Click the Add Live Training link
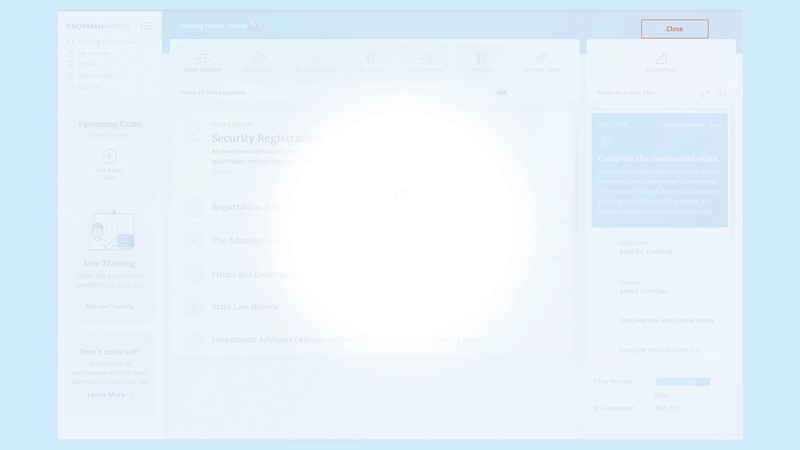800x450 pixels. (109, 306)
